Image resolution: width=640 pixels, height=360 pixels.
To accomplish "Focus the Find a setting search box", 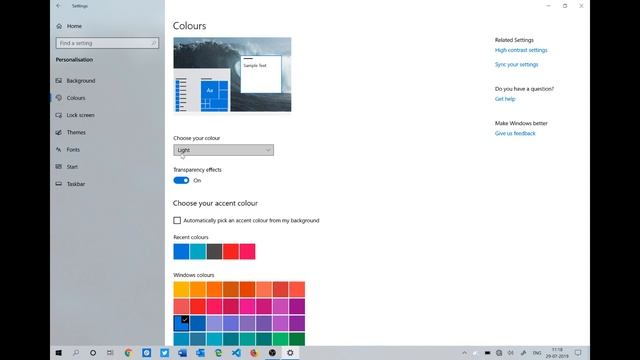I will tap(107, 43).
